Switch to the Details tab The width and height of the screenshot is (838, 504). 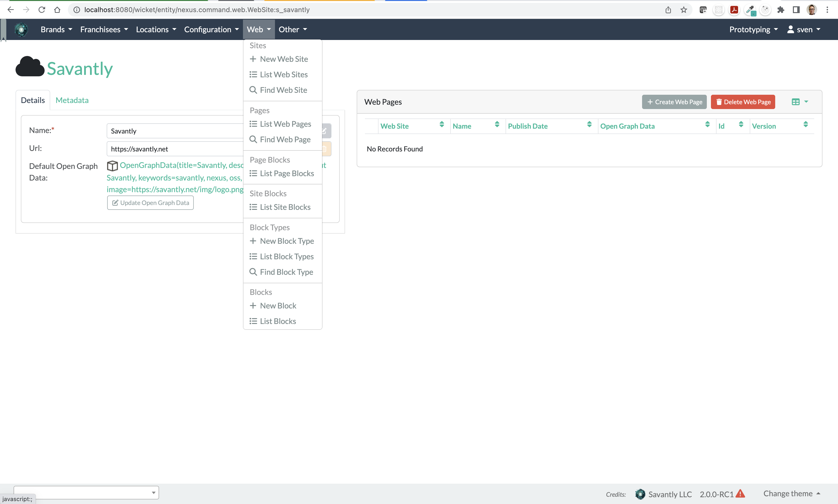point(33,100)
